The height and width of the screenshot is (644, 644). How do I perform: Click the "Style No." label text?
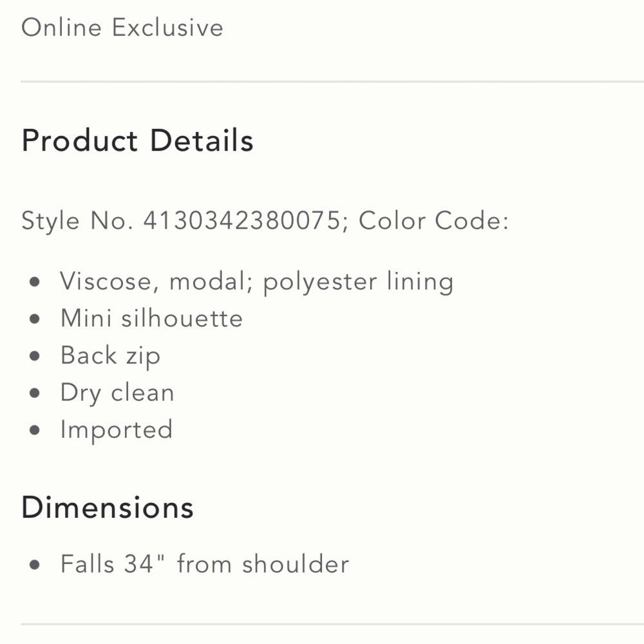pyautogui.click(x=77, y=221)
